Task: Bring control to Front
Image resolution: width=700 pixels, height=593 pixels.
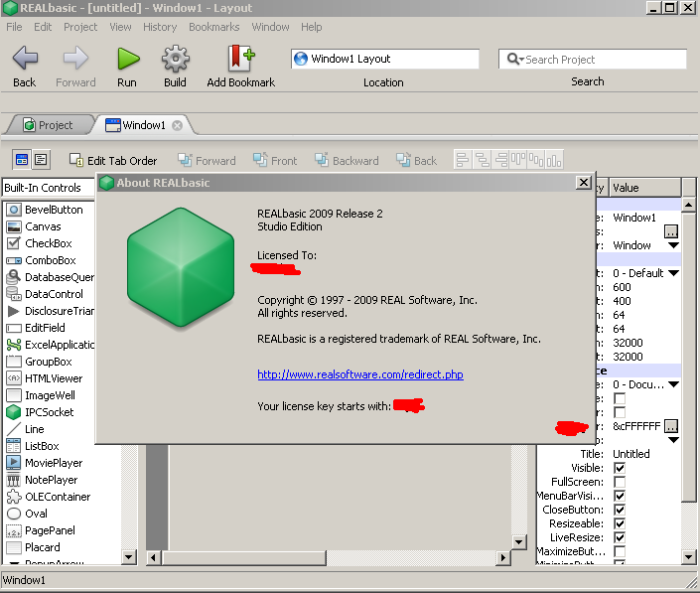Action: pos(275,160)
